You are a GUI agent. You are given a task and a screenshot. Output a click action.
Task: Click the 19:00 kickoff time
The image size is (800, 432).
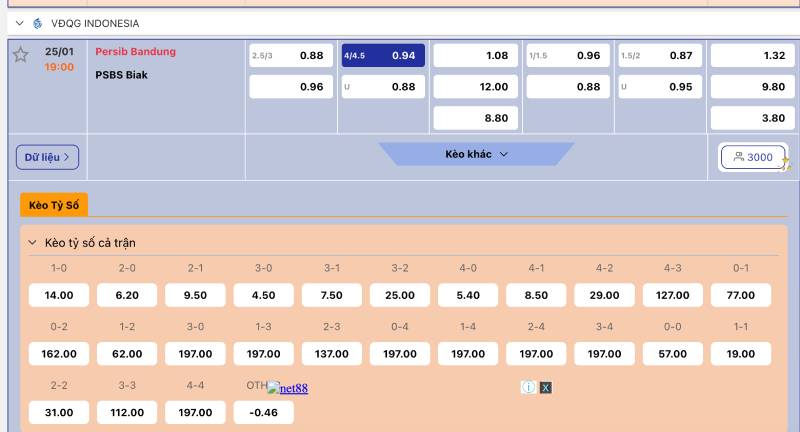tap(59, 67)
